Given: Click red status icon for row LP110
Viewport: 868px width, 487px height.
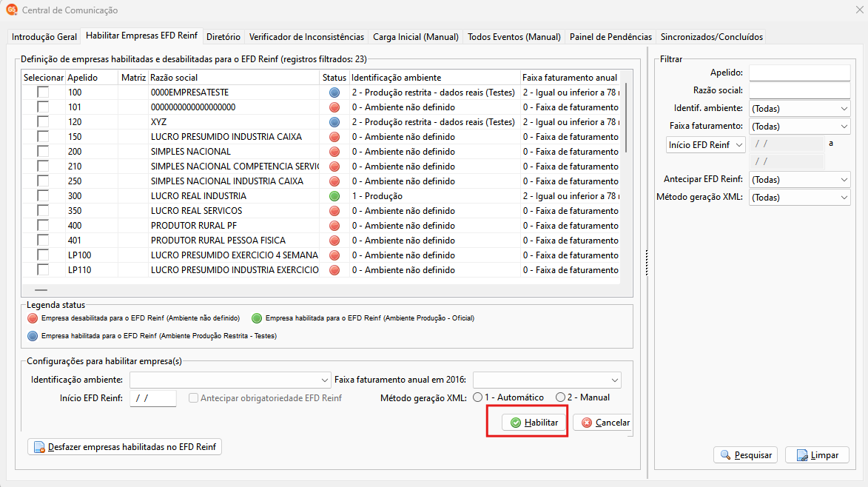Looking at the screenshot, I should click(334, 270).
